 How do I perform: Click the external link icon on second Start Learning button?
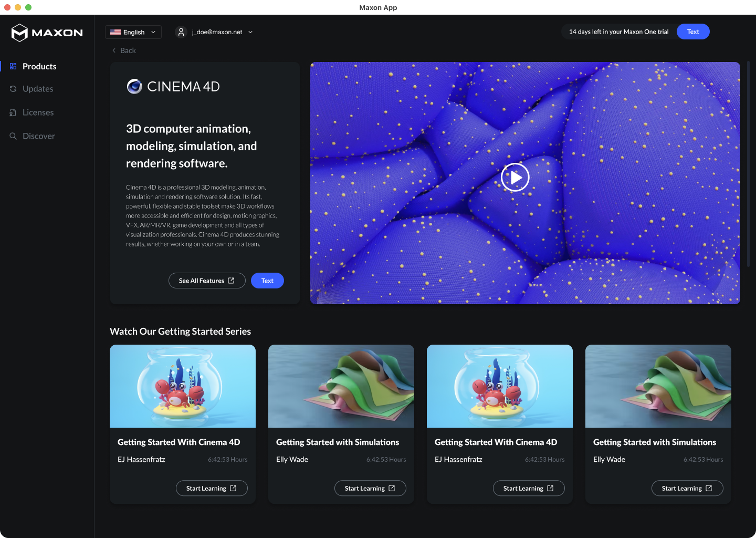click(x=392, y=488)
